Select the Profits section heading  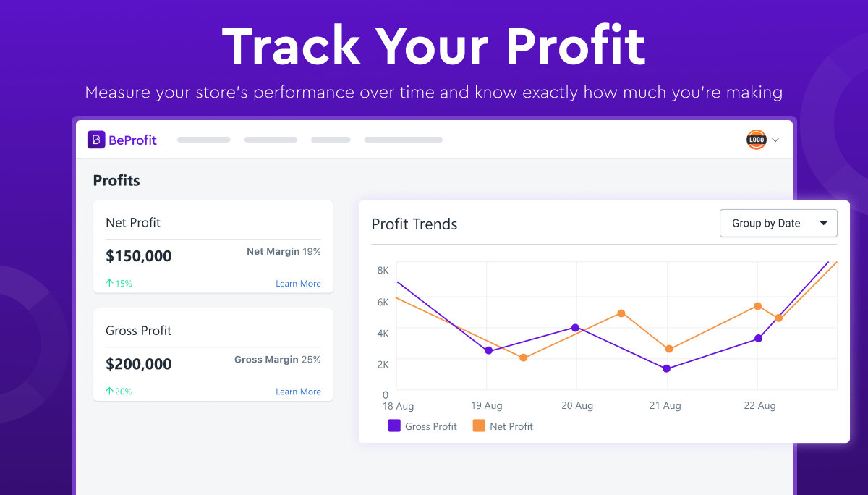pyautogui.click(x=116, y=180)
